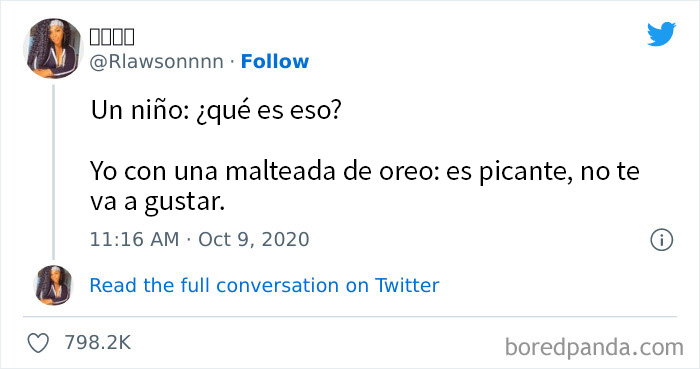Read the full conversation on Twitter

(264, 286)
